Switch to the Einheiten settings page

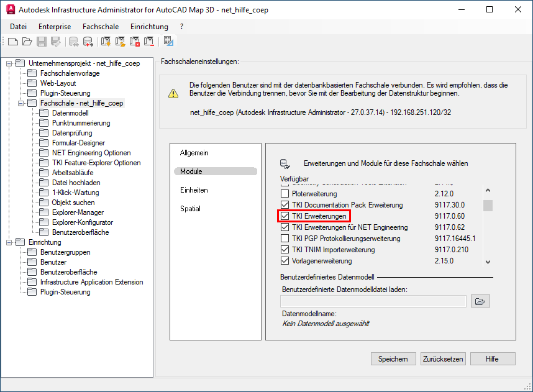point(194,190)
